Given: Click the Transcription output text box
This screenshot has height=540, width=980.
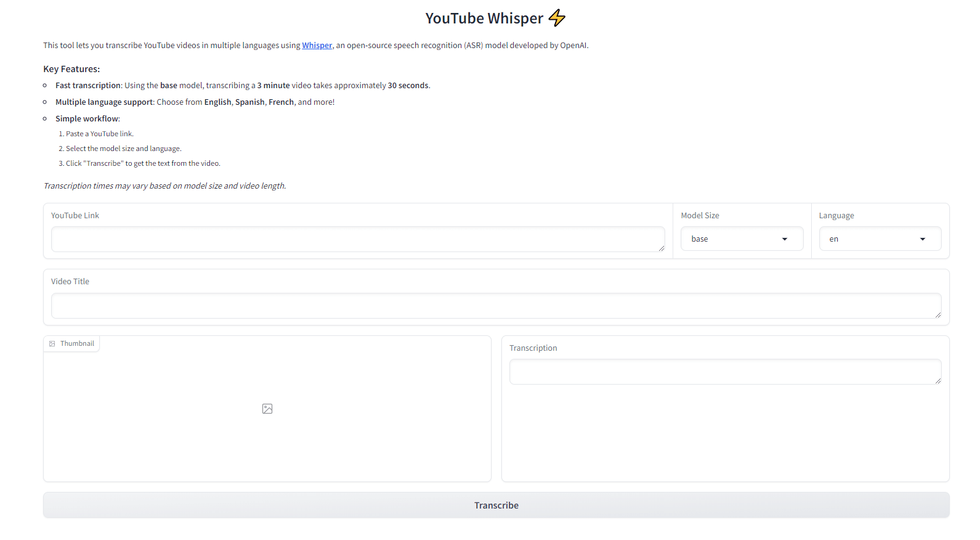Looking at the screenshot, I should (x=725, y=372).
